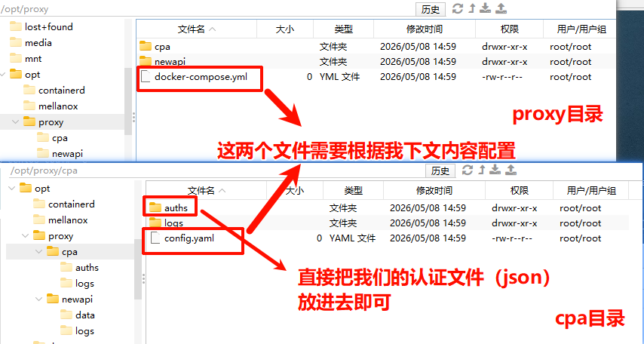Click download icon in /opt/proxy window toolbar

pos(486,8)
